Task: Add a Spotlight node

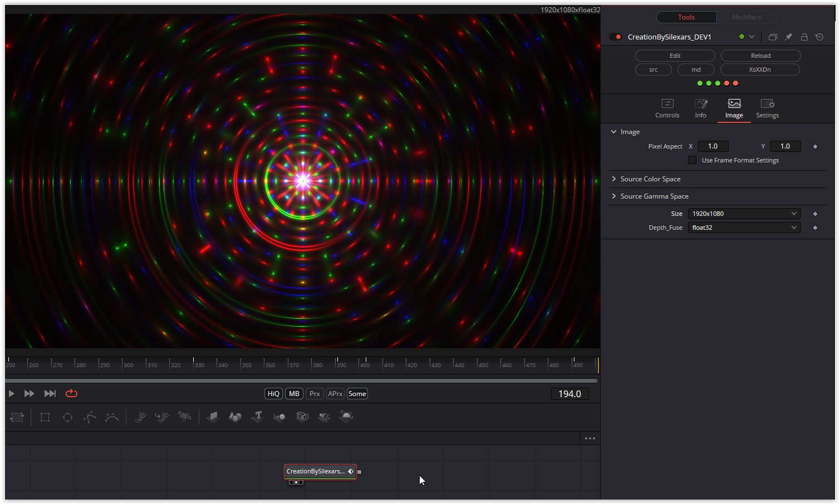Action: (x=324, y=417)
